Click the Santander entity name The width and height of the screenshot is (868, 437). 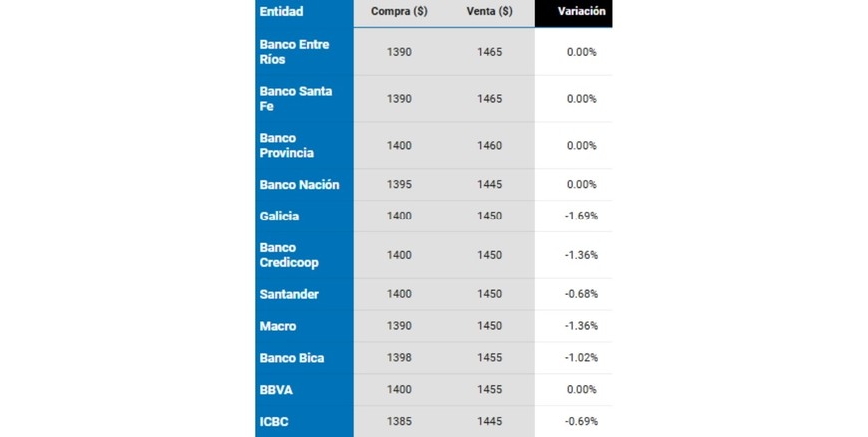(x=289, y=295)
